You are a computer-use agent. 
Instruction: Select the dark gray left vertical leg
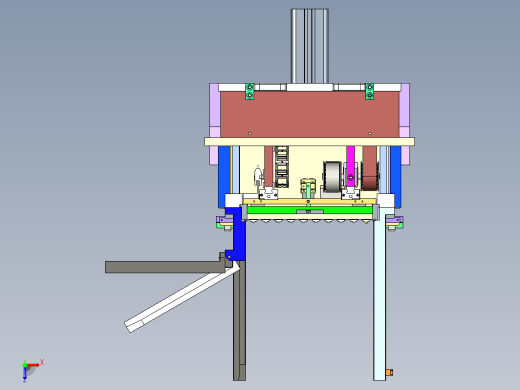coord(239,320)
